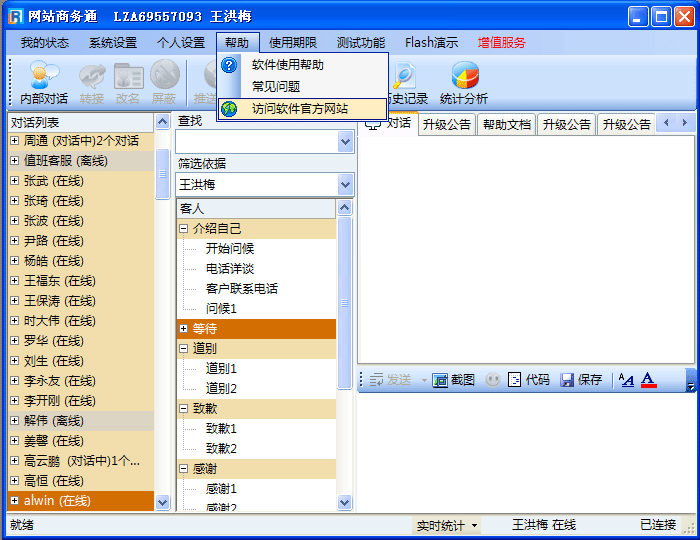Save chat with 保存 disk icon

point(567,380)
